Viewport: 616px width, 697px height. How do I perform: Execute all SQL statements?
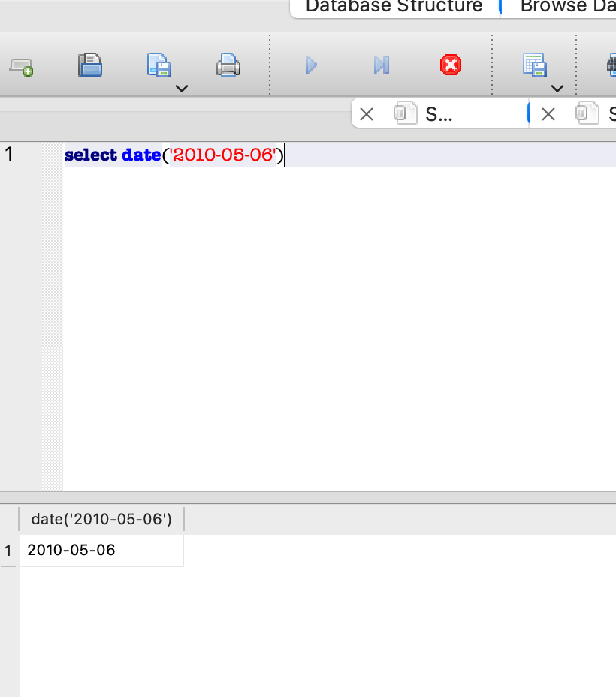click(x=311, y=65)
